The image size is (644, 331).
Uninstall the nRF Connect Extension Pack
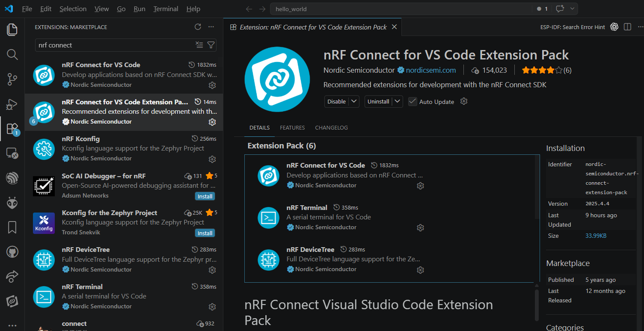pos(378,101)
